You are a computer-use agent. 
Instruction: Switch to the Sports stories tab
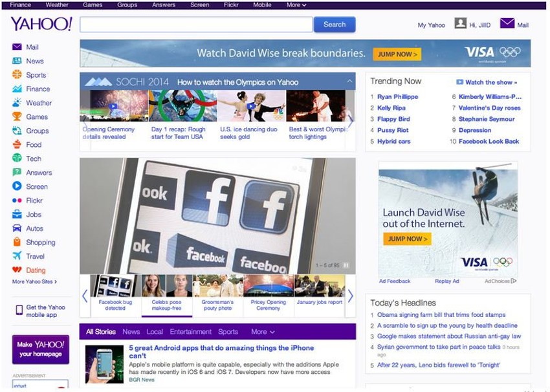(228, 332)
